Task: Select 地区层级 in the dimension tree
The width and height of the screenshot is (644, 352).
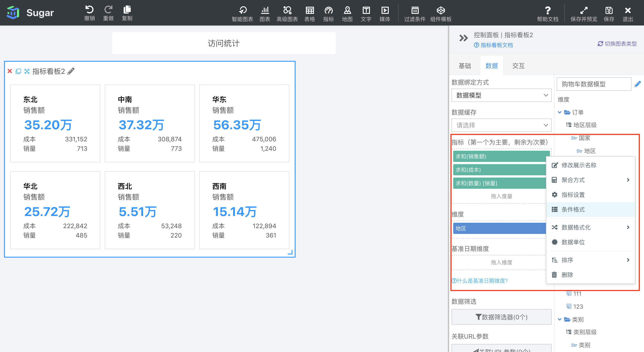Action: 581,125
